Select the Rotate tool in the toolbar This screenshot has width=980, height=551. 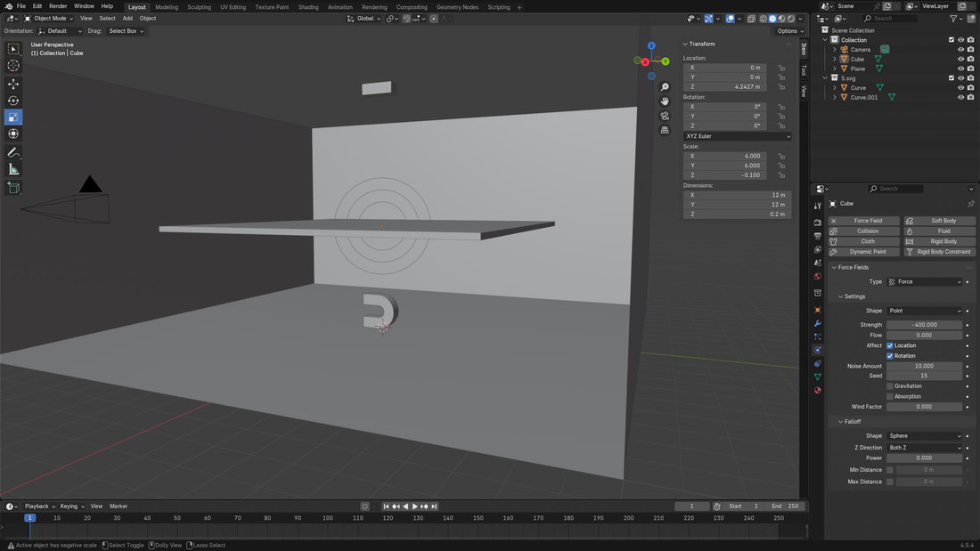[13, 101]
